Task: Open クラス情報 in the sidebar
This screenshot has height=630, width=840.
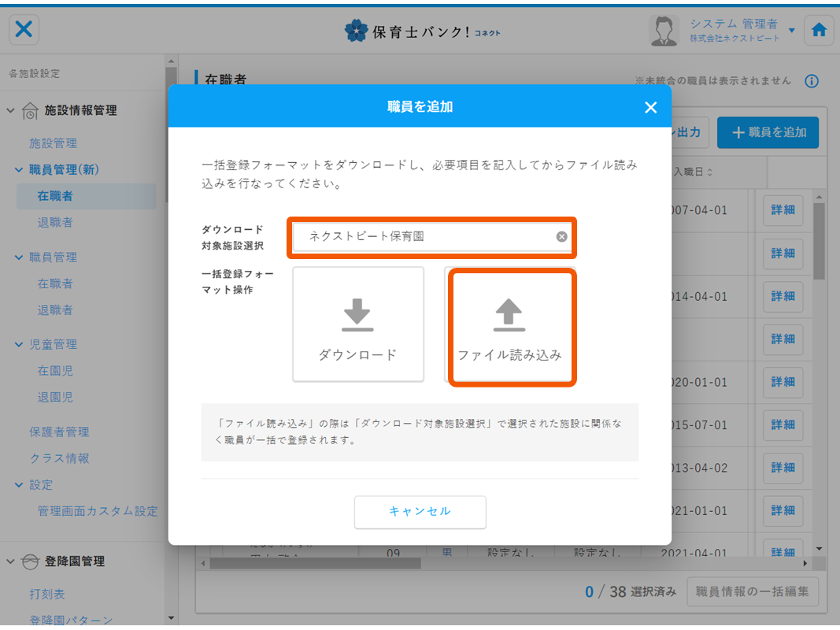Action: (59, 458)
